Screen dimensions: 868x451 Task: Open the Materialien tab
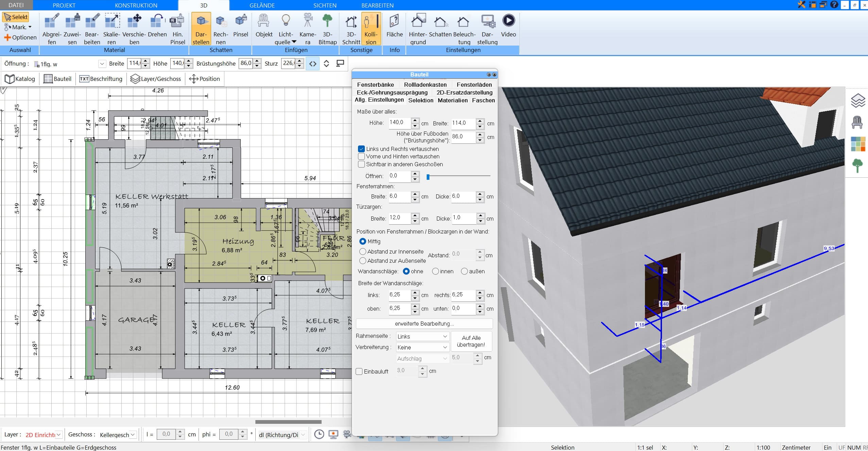(453, 100)
